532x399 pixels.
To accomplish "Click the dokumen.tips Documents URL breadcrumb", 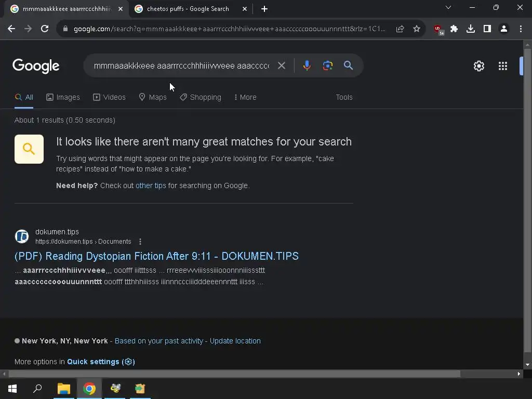I will coord(83,242).
